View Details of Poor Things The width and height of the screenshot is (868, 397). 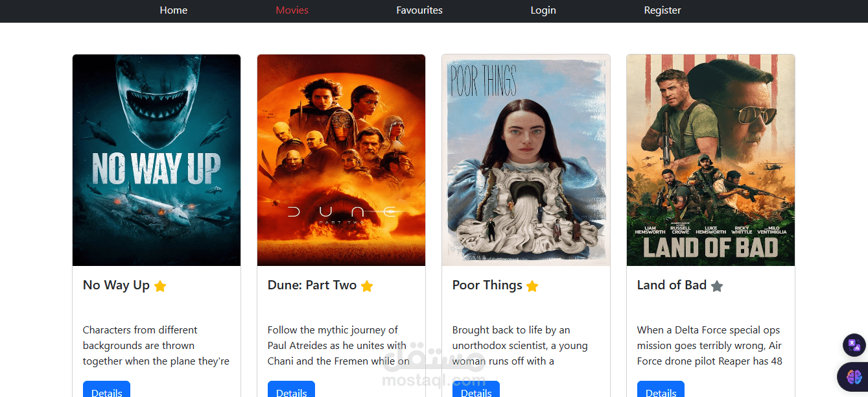[476, 389]
